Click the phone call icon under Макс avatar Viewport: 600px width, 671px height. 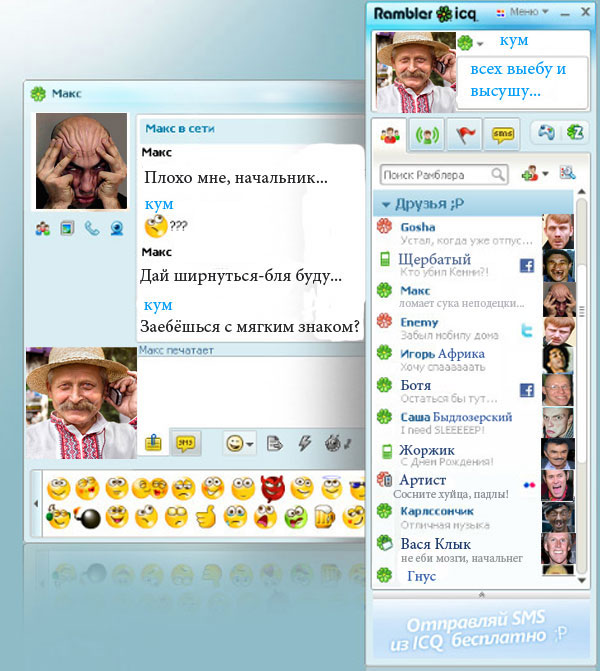point(92,228)
